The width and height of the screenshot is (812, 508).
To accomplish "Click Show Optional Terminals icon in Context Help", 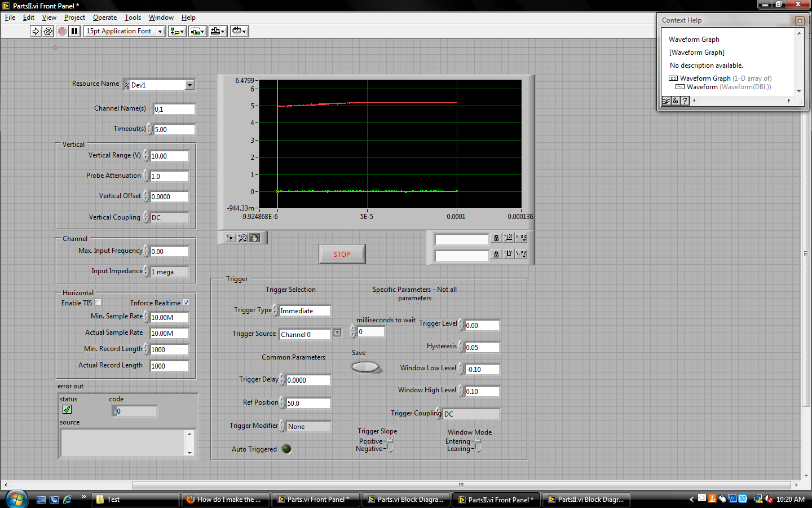I will click(667, 101).
